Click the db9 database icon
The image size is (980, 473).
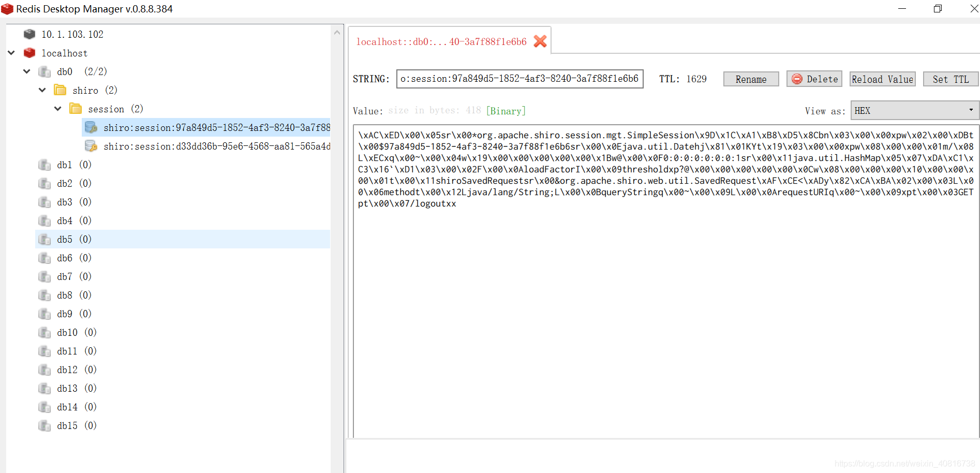click(44, 314)
